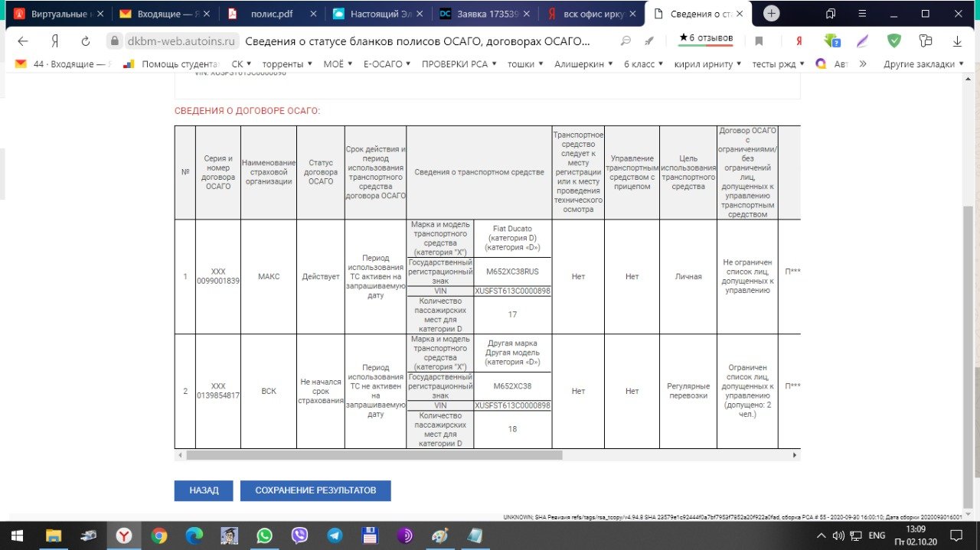Open the notification center icon

tap(955, 535)
